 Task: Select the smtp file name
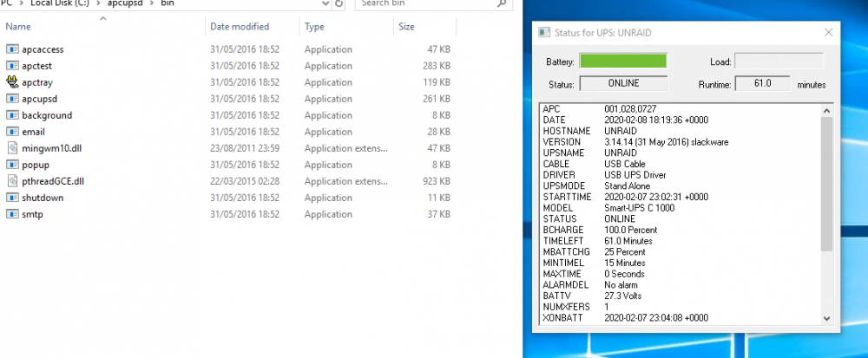tap(33, 214)
